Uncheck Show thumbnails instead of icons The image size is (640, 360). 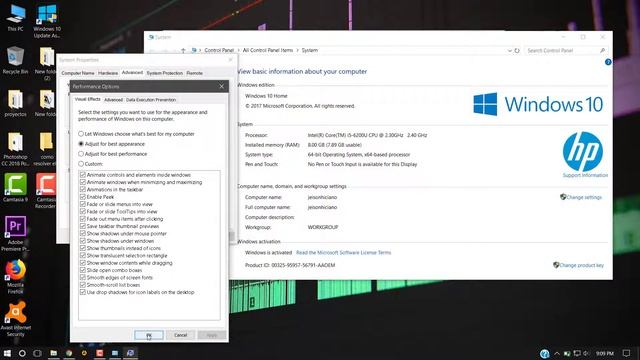[x=83, y=248]
